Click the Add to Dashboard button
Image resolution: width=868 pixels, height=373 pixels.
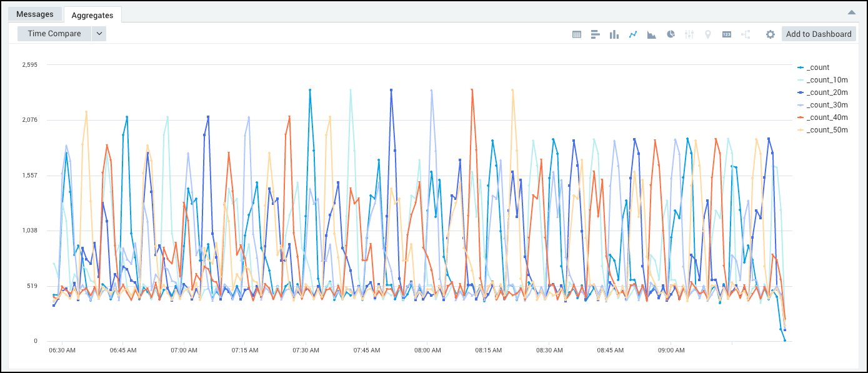pyautogui.click(x=819, y=34)
